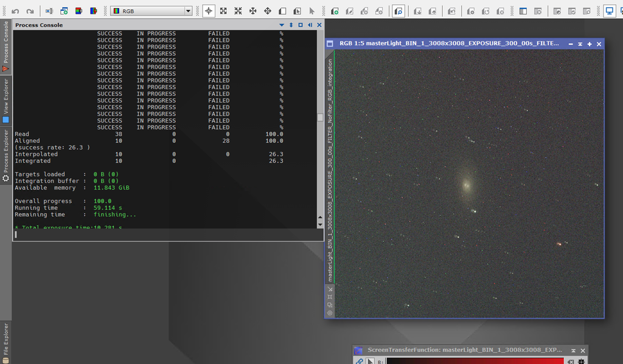This screenshot has height=364, width=623.
Task: Open the View Explorer side tab
Action: 5,100
